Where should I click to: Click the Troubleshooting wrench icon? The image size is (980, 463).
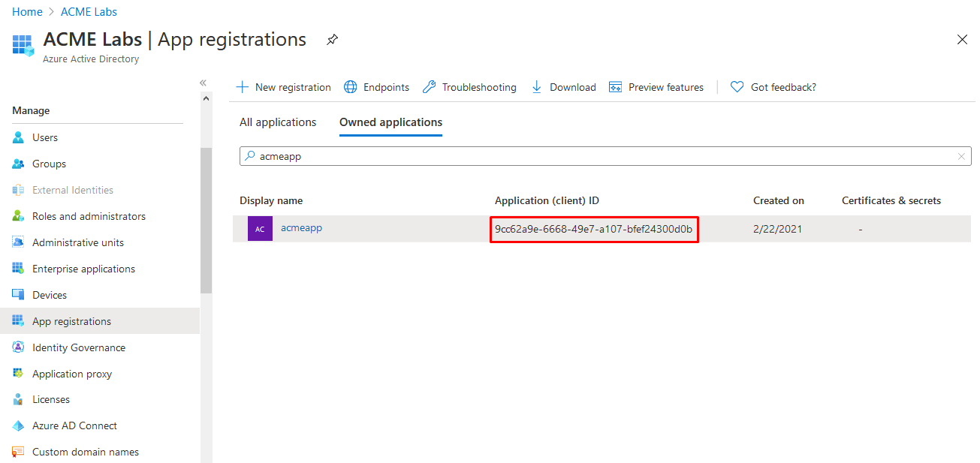(429, 87)
